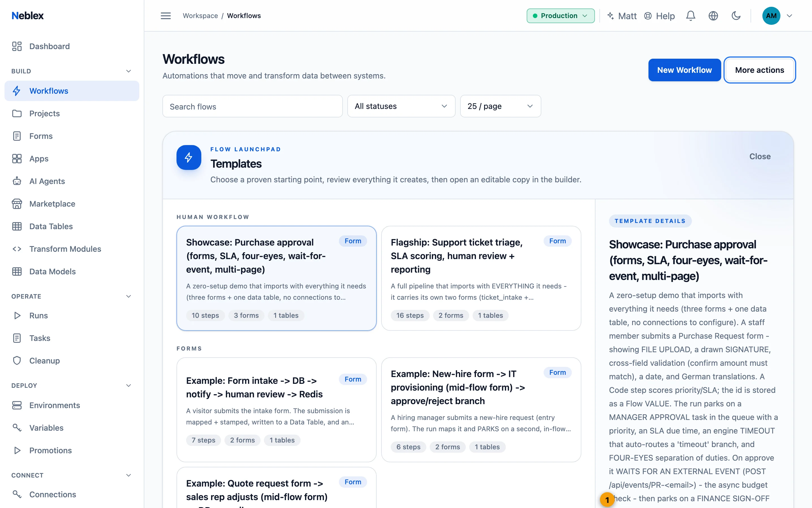Image resolution: width=812 pixels, height=508 pixels.
Task: Click More actions button
Action: [x=760, y=70]
